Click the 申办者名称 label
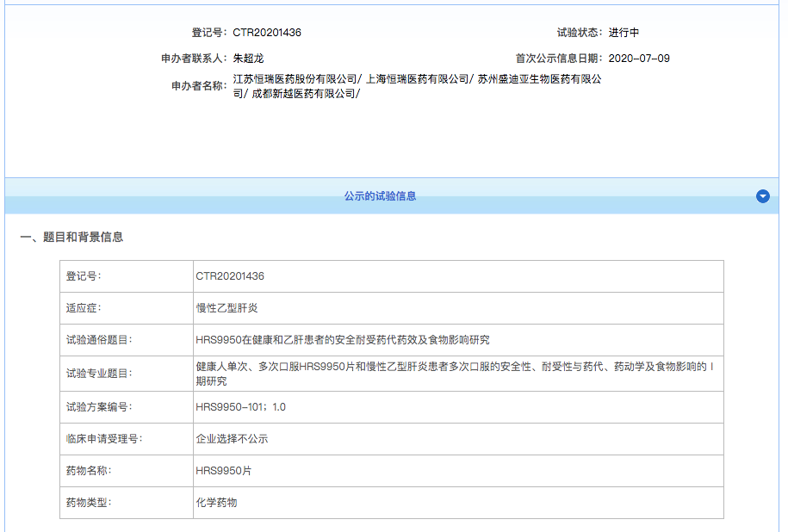This screenshot has width=788, height=532. coord(199,86)
